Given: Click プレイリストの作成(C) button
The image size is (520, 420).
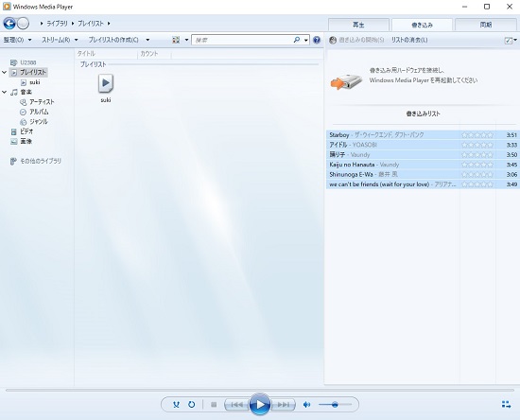Looking at the screenshot, I should (x=113, y=40).
